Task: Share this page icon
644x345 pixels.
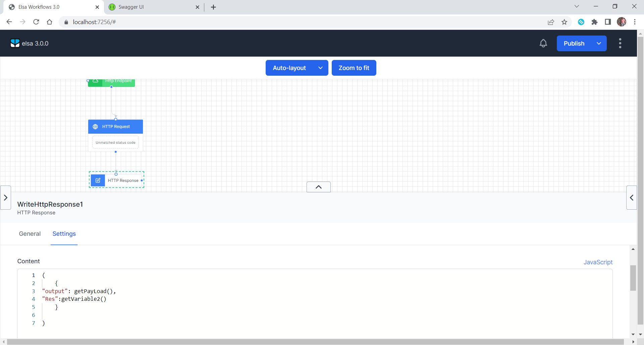Action: pos(551,22)
